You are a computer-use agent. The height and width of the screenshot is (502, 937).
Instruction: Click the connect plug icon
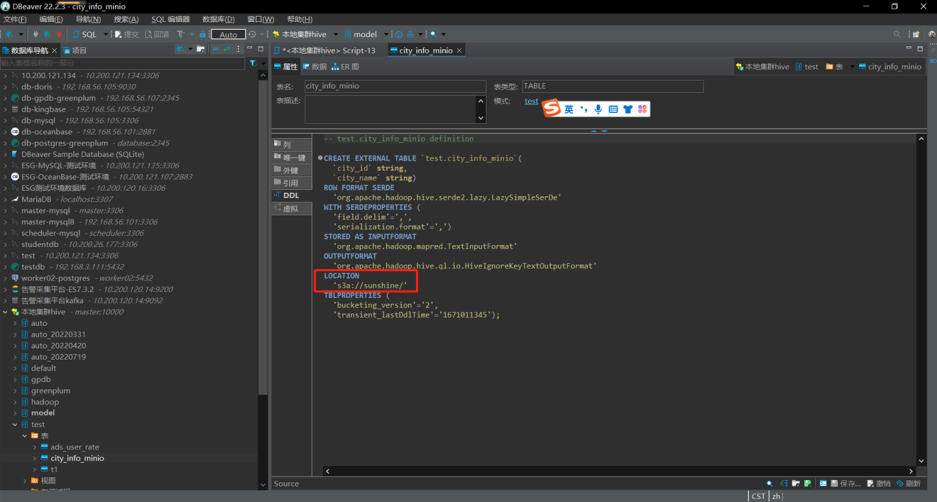pos(36,34)
